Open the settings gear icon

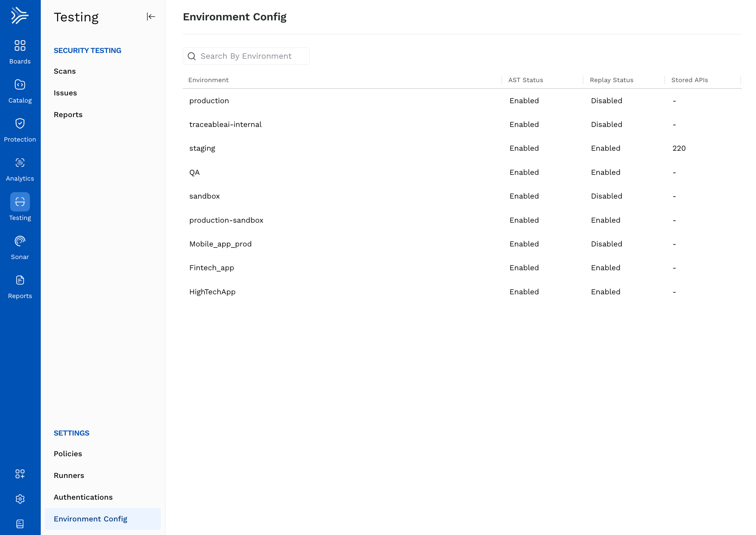click(x=20, y=499)
